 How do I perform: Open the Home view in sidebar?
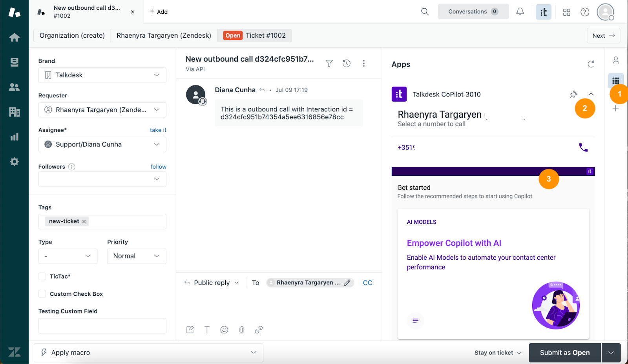tap(14, 37)
